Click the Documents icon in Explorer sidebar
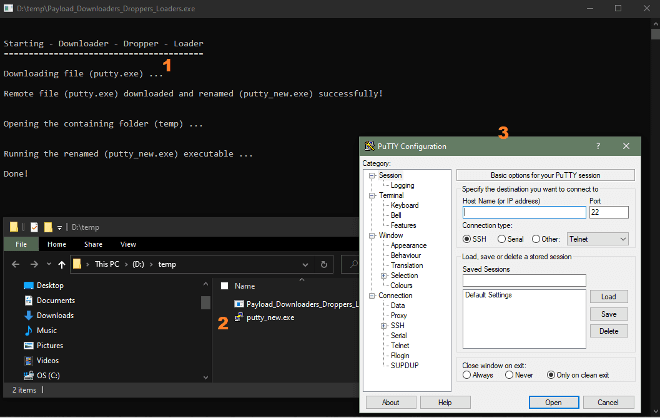 pyautogui.click(x=29, y=301)
